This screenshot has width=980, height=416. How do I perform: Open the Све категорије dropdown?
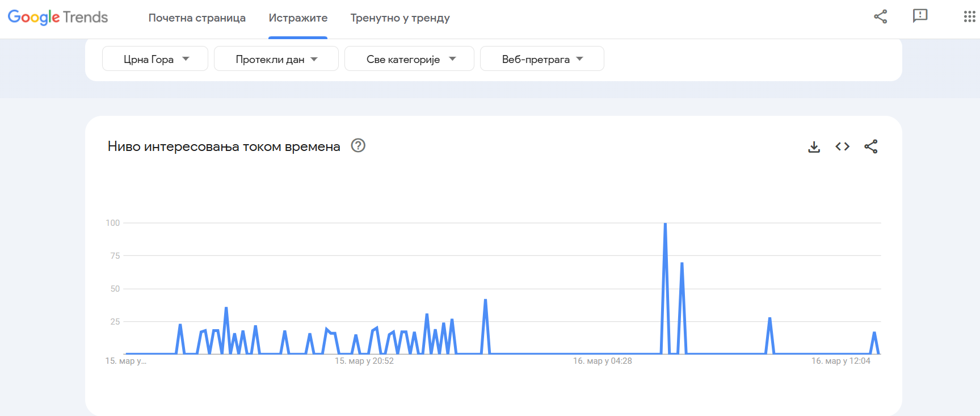409,58
